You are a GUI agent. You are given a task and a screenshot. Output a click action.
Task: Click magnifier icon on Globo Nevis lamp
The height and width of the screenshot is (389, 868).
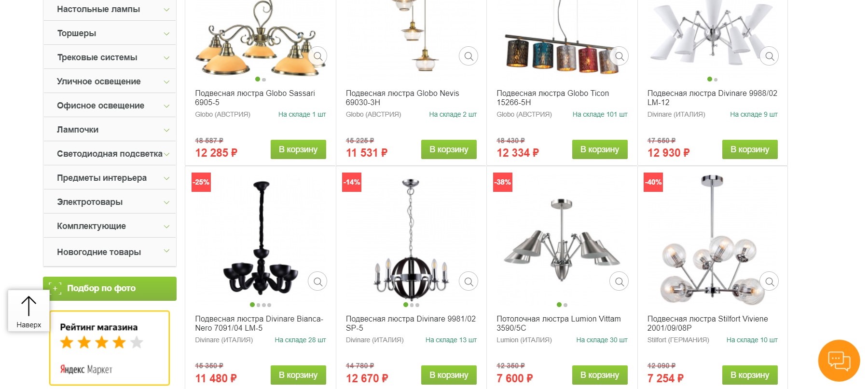[x=468, y=56]
